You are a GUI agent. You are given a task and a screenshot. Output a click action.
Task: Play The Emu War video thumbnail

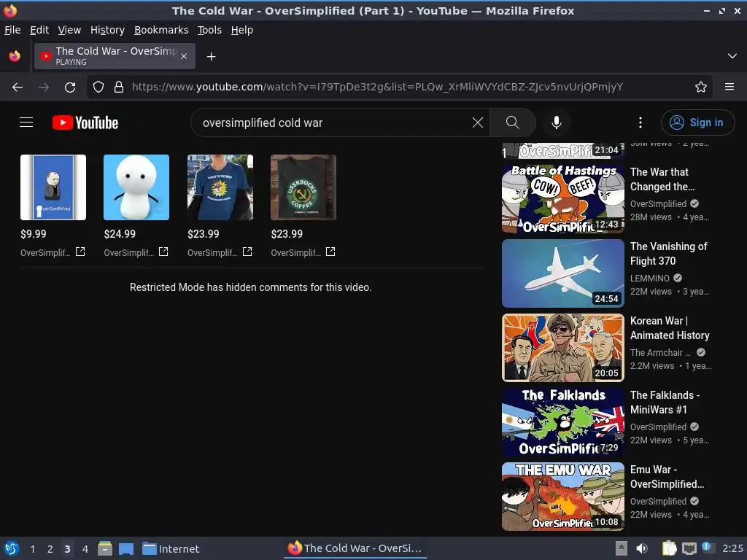(x=563, y=496)
